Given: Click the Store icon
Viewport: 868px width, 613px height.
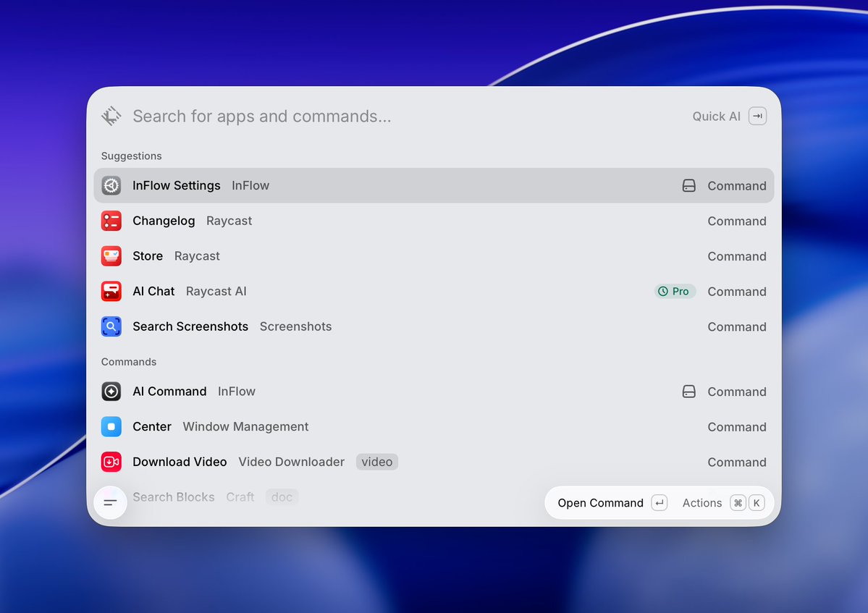Looking at the screenshot, I should (x=111, y=256).
